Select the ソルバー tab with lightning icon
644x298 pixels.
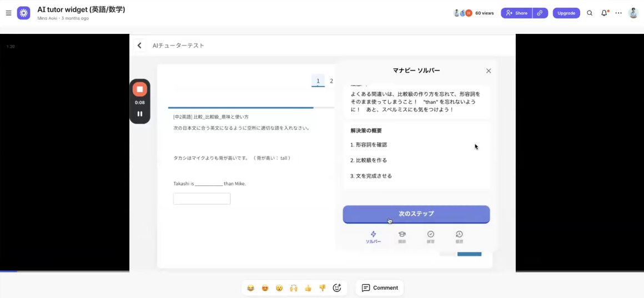point(374,237)
